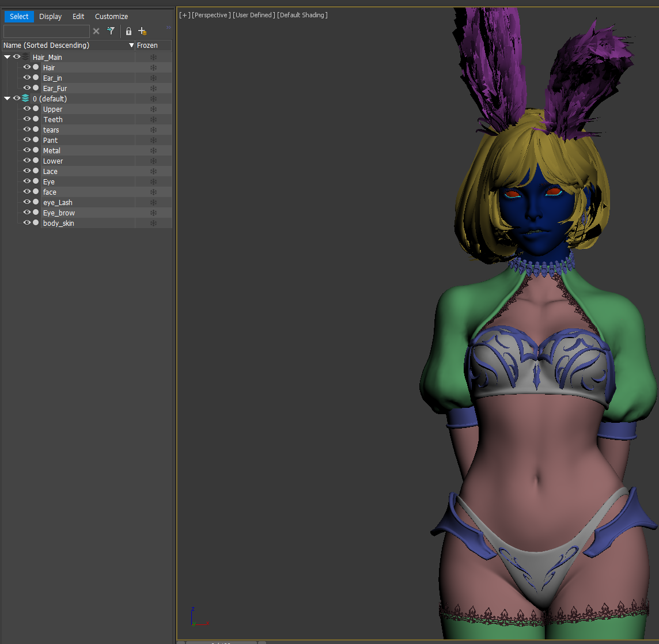The height and width of the screenshot is (644, 659).
Task: Click the frozen snowflake for body_skin
Action: pyautogui.click(x=153, y=223)
